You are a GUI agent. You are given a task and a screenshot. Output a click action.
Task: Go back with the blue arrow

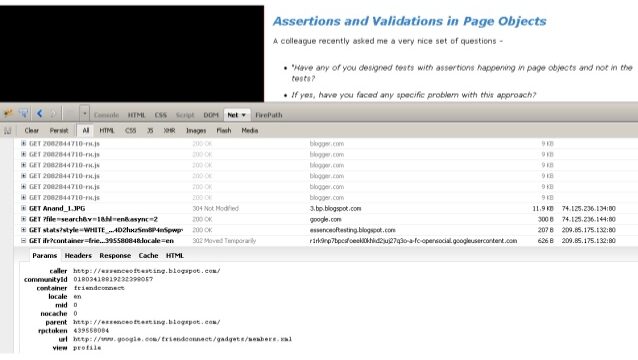point(39,113)
